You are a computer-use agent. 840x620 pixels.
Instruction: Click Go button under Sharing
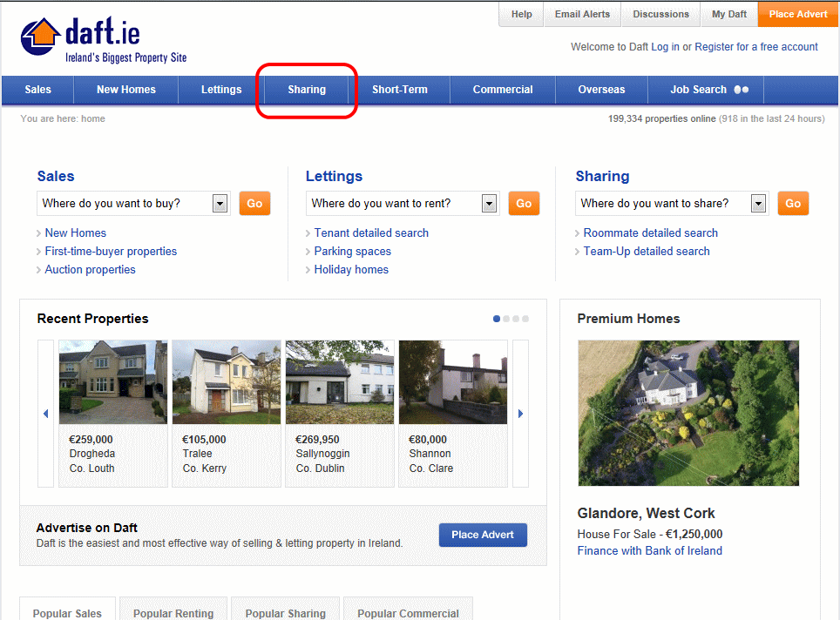tap(793, 204)
